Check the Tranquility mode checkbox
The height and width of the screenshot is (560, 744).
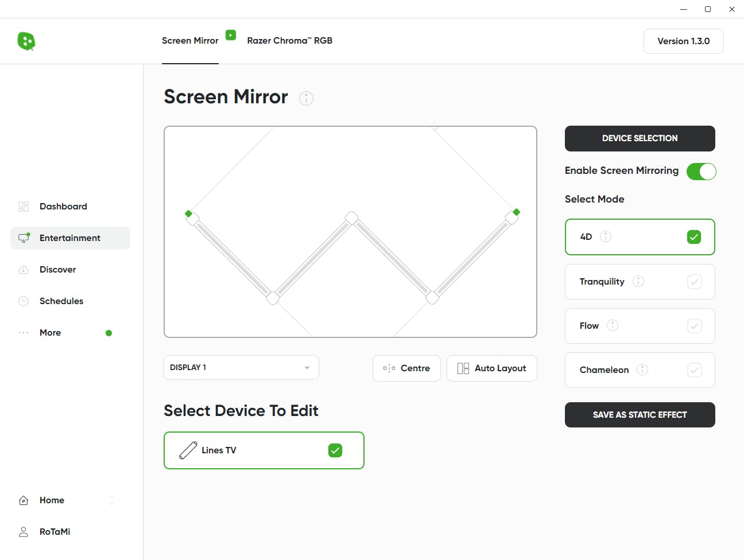[695, 281]
